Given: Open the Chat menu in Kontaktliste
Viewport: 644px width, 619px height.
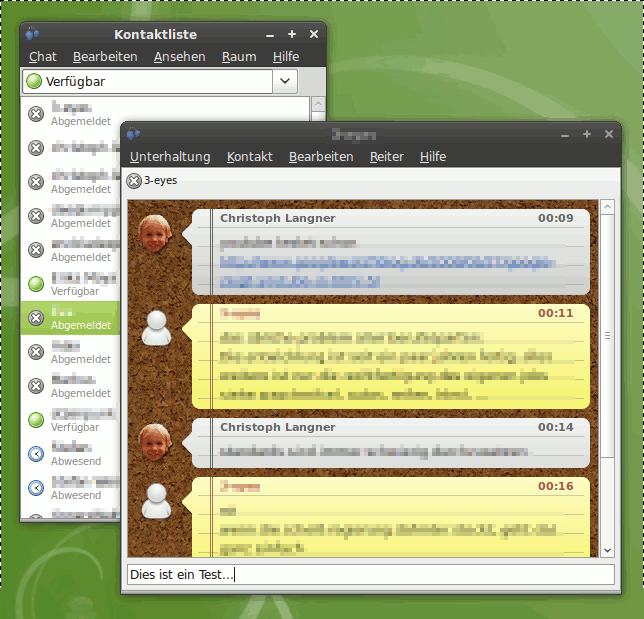Looking at the screenshot, I should click(x=43, y=57).
